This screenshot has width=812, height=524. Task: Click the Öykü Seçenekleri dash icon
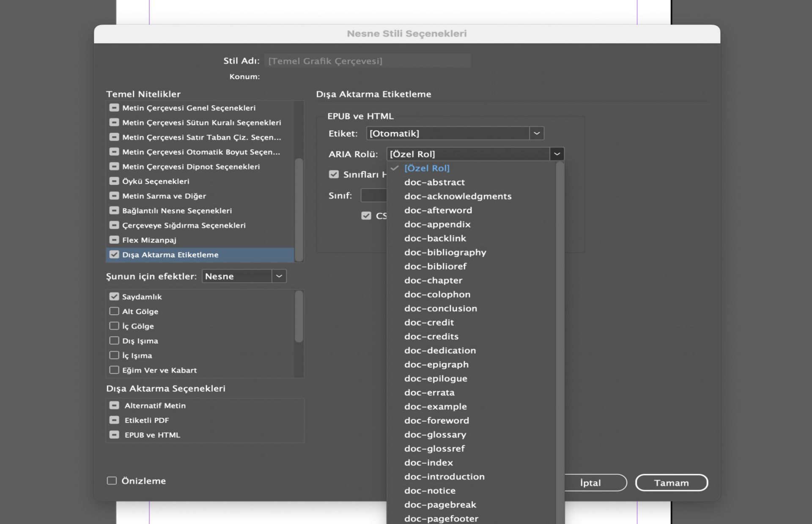click(x=114, y=181)
